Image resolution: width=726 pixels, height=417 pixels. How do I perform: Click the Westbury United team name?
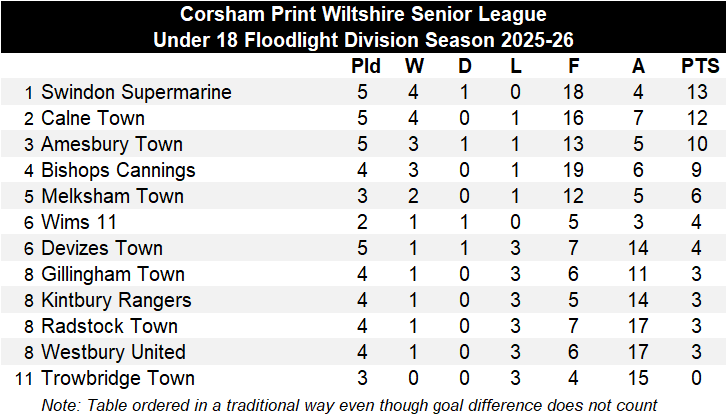pos(113,352)
